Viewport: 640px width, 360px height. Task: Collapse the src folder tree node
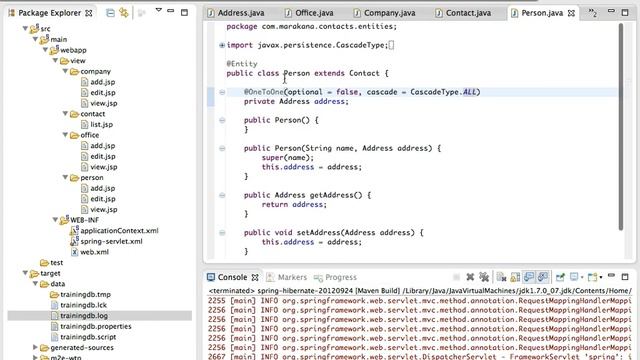point(25,29)
